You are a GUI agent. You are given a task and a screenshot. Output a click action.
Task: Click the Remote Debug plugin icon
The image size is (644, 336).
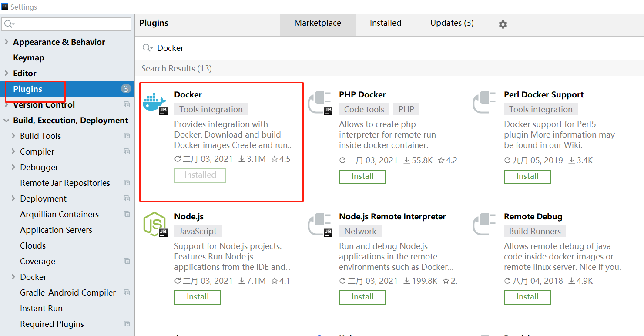point(485,224)
